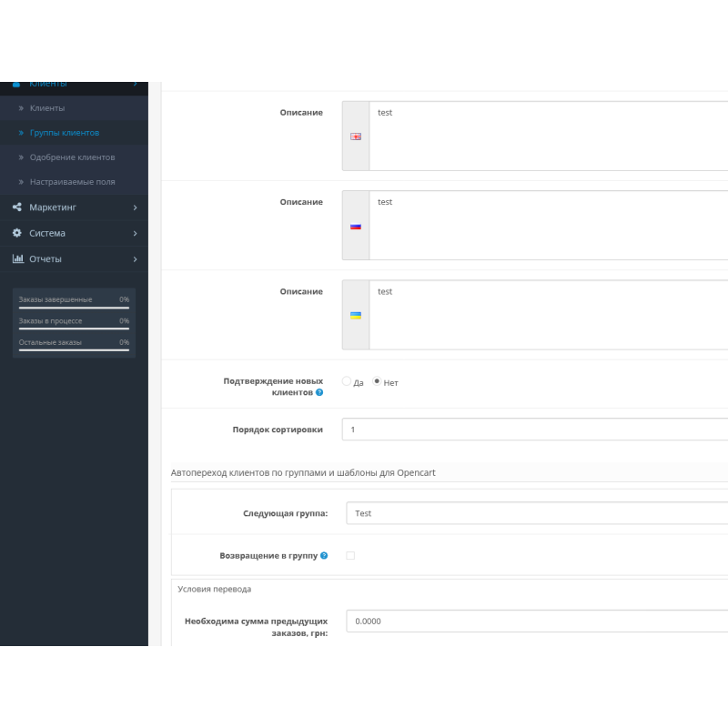Select the Да radio button

(x=347, y=382)
